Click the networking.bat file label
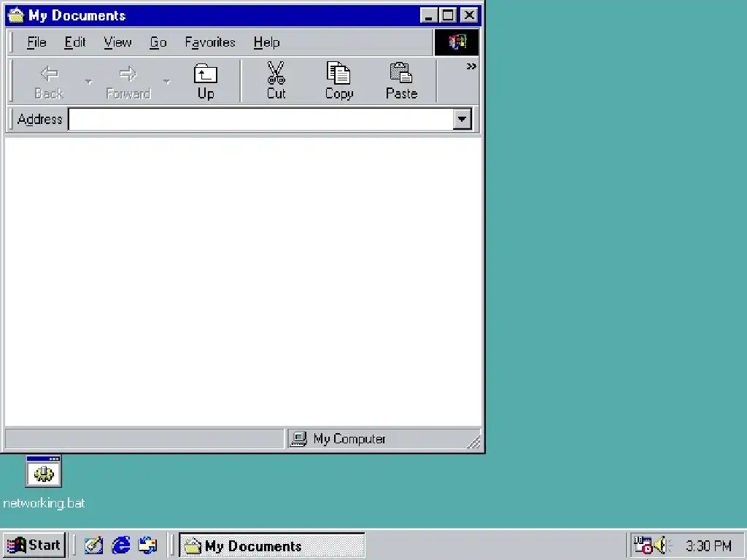The width and height of the screenshot is (747, 560). pos(44,503)
